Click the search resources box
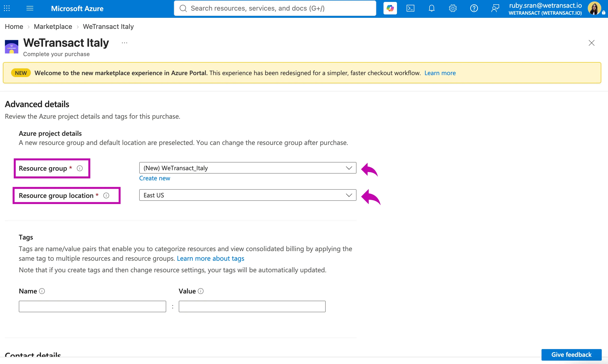The width and height of the screenshot is (608, 364). tap(275, 8)
